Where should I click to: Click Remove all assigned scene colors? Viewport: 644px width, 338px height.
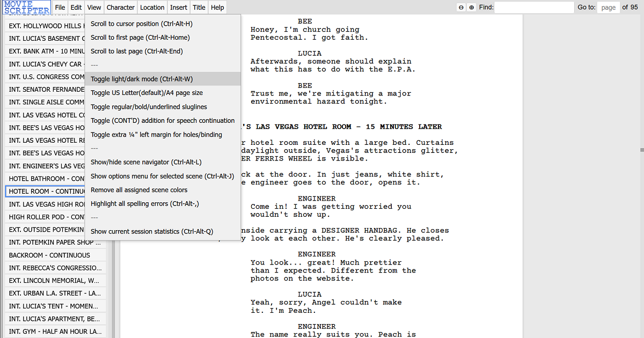coord(139,190)
